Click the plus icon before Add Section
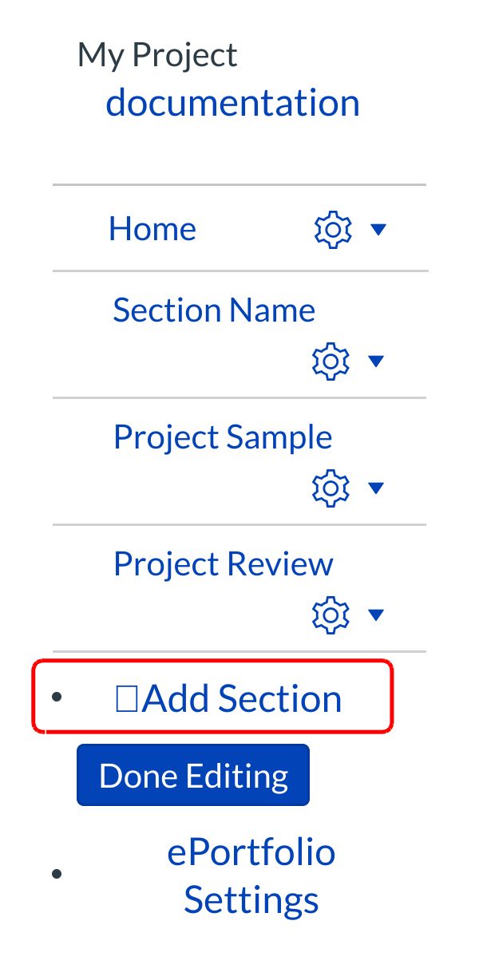Viewport: 479px width, 980px height. click(x=127, y=700)
